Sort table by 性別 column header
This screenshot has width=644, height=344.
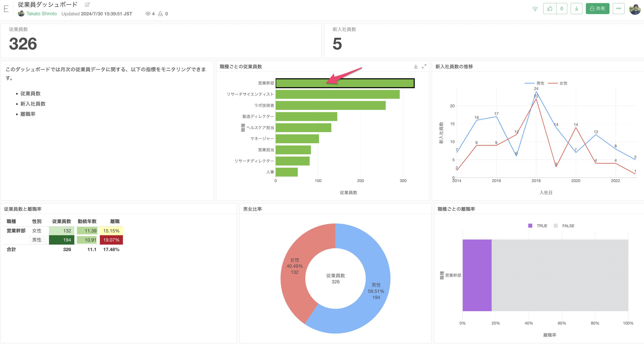coord(37,221)
